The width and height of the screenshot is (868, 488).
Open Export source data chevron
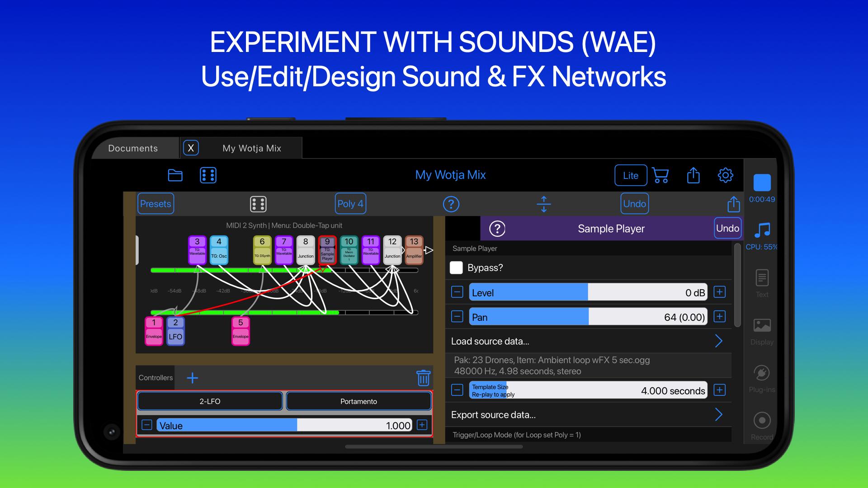pos(719,414)
